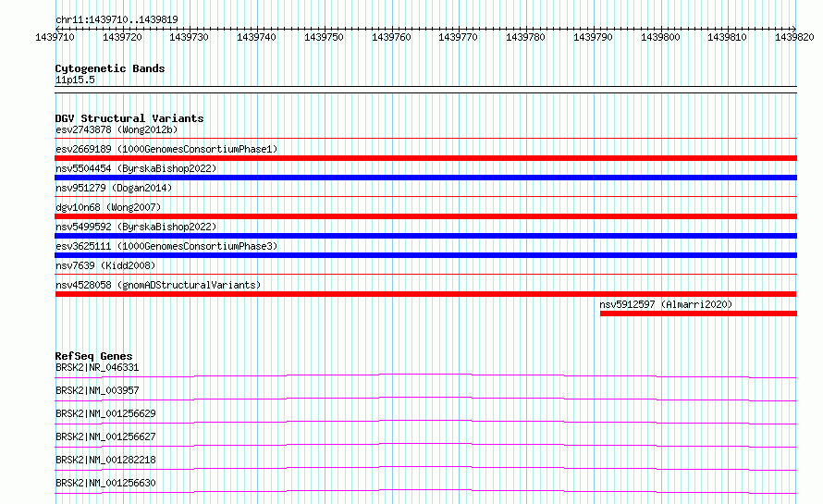Click the red bar under nsv4528058
823x504 pixels.
[x=425, y=294]
